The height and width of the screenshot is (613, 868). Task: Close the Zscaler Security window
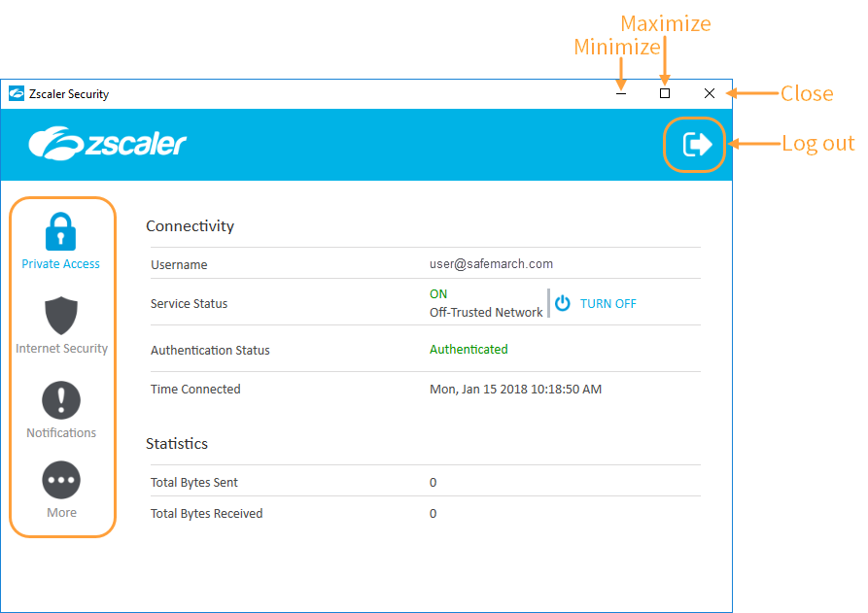(x=710, y=94)
